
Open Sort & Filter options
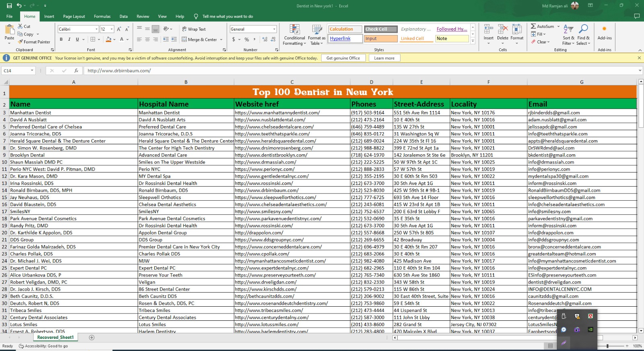click(x=568, y=35)
